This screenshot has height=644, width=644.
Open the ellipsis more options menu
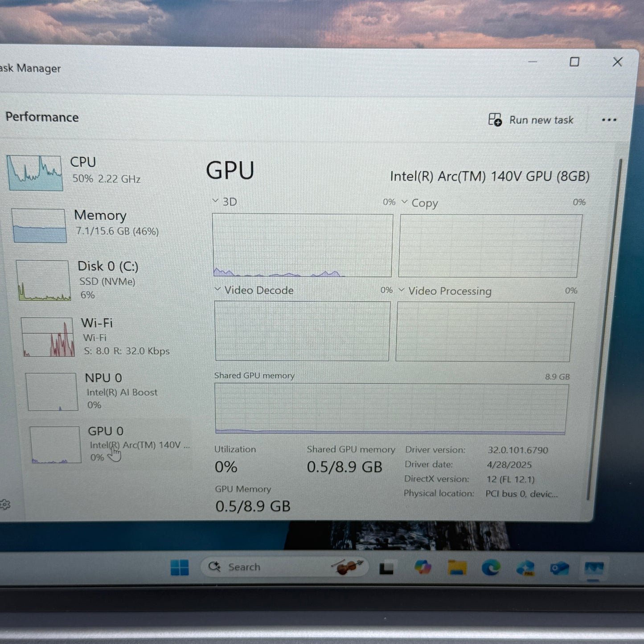coord(609,119)
